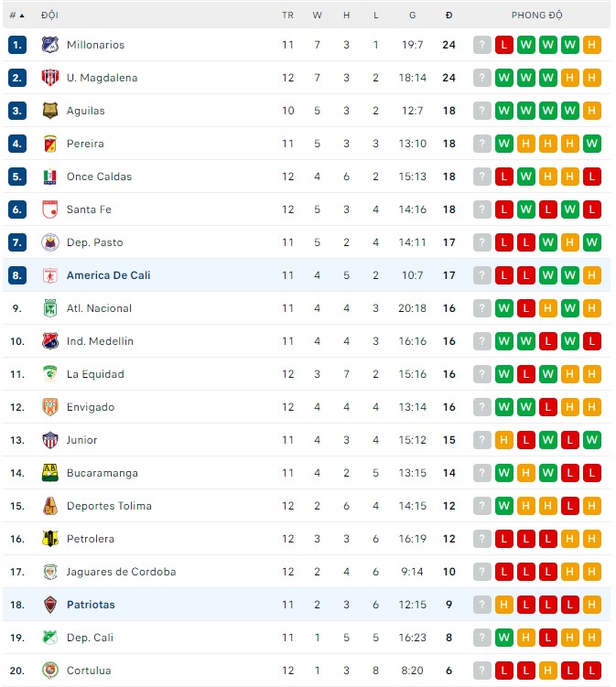
Task: Click the Dep. Cali team crest icon
Action: [x=50, y=638]
